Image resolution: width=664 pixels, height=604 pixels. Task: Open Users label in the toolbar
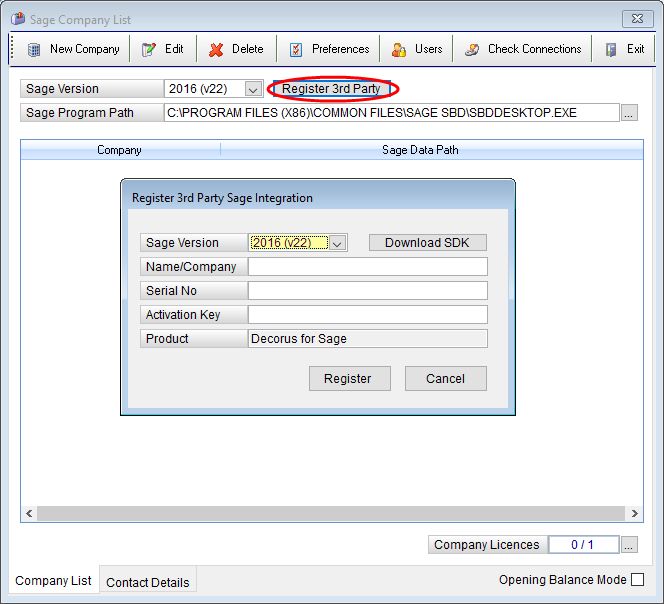pyautogui.click(x=428, y=49)
